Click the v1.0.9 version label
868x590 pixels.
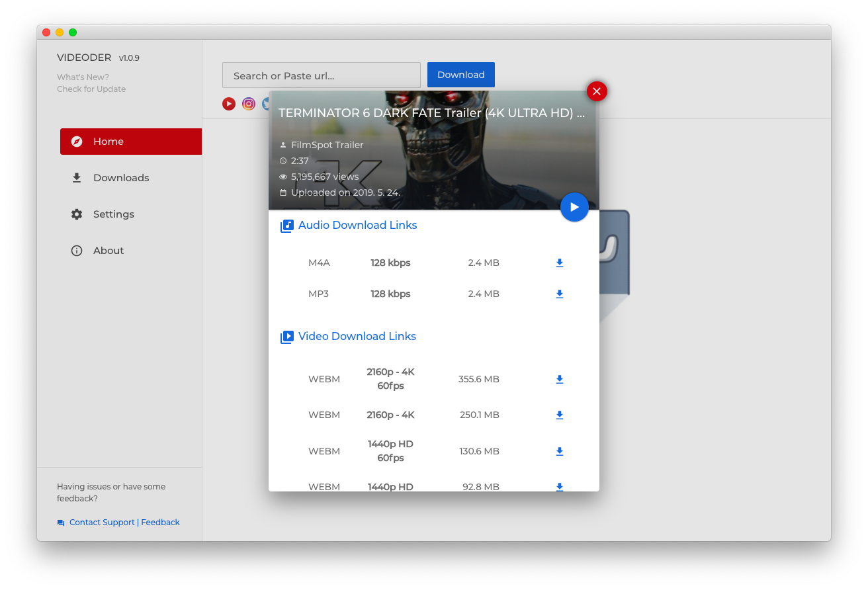coord(129,58)
